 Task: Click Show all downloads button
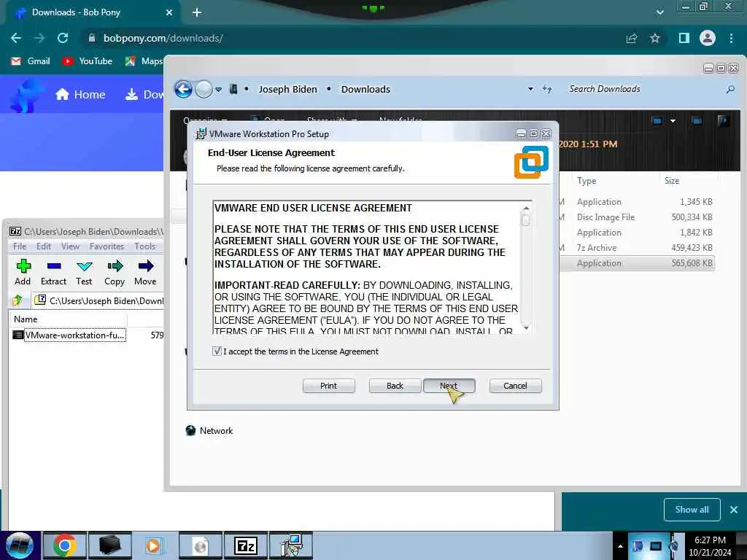(x=692, y=510)
